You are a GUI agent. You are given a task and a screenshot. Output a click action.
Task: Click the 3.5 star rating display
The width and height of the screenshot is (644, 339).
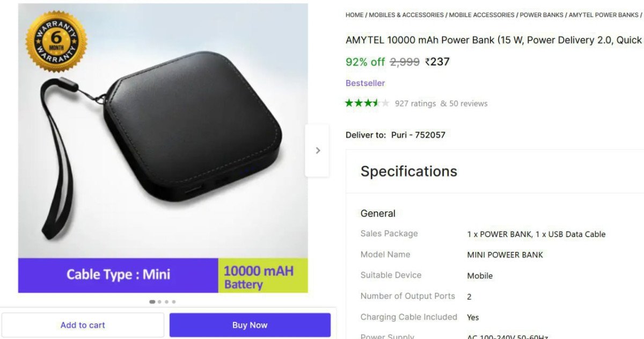367,102
